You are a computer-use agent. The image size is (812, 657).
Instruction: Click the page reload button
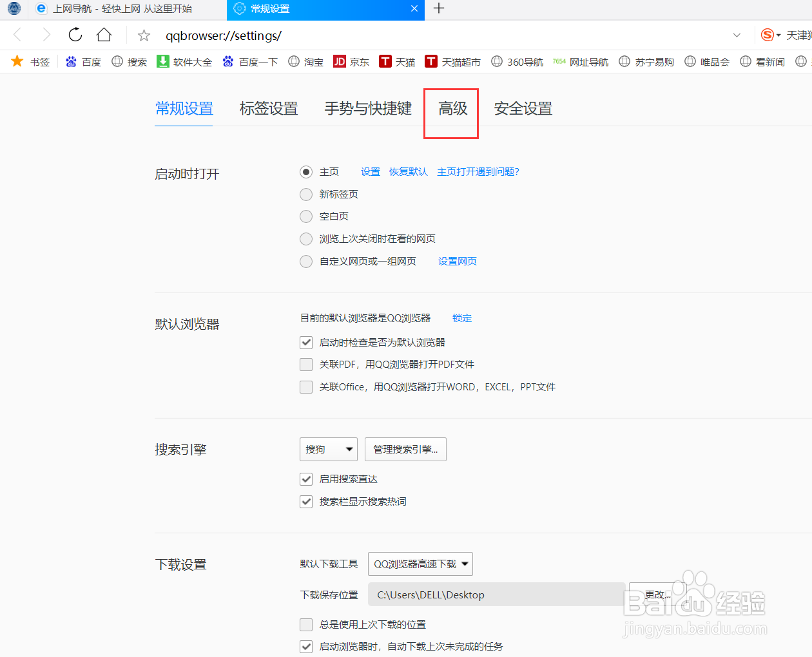point(75,35)
